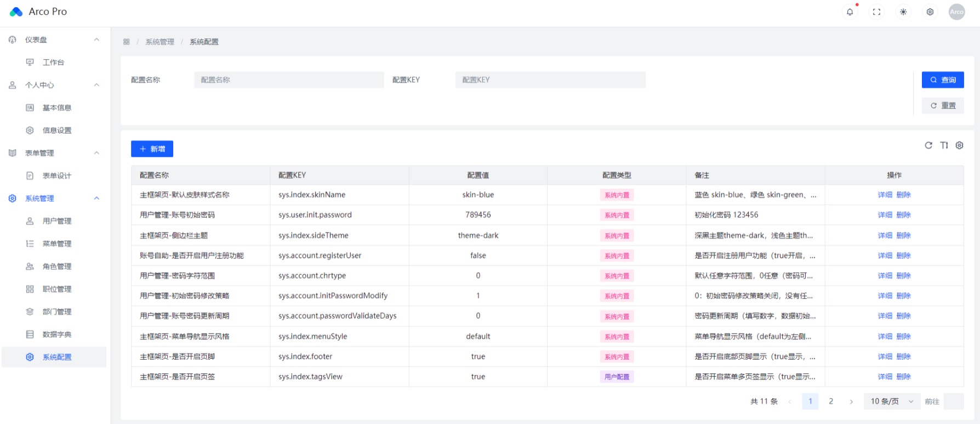
Task: Click 删除 for sys.index.tagsView row
Action: pyautogui.click(x=903, y=377)
